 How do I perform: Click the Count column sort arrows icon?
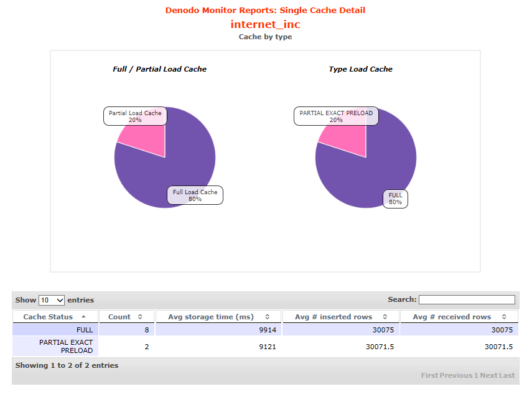click(x=140, y=317)
